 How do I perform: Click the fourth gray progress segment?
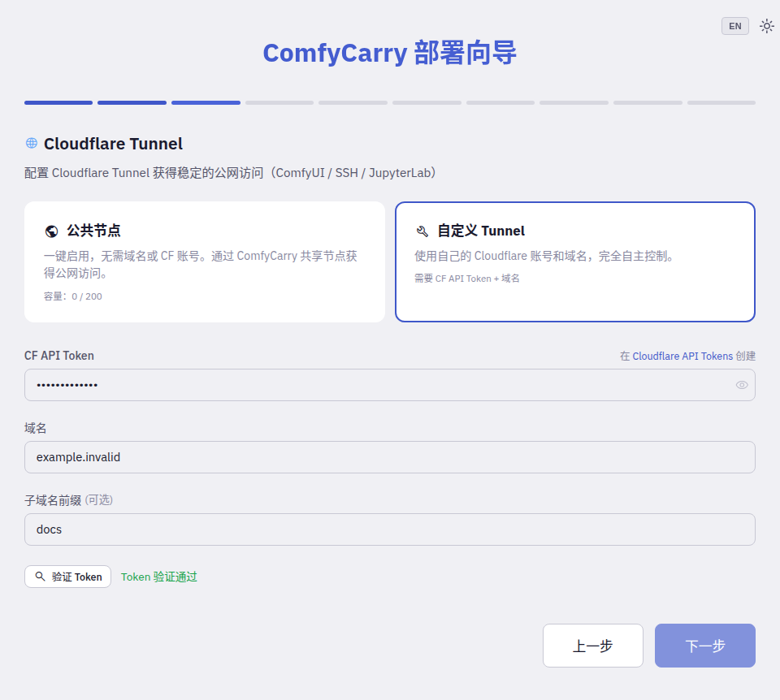pos(279,102)
